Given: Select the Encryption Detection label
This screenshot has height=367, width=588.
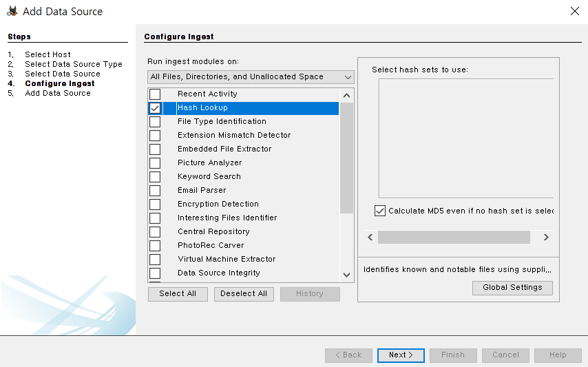Looking at the screenshot, I should tap(218, 204).
